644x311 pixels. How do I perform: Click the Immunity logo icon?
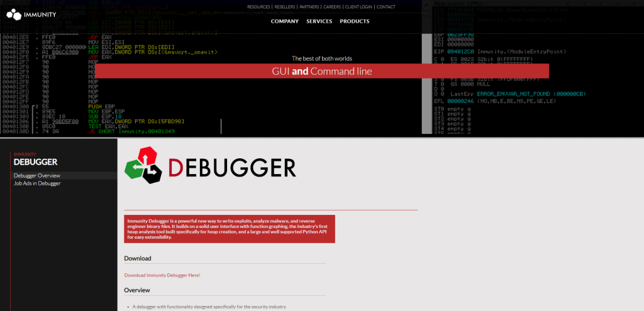(14, 15)
